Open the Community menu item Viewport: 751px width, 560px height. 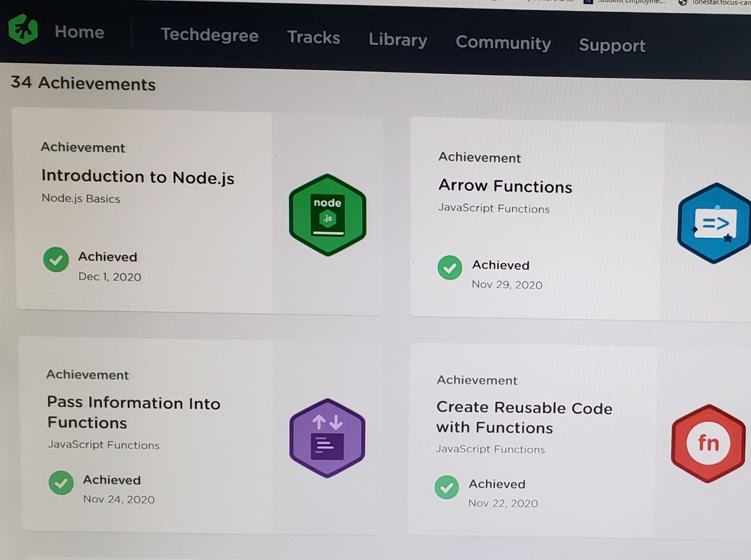tap(503, 43)
